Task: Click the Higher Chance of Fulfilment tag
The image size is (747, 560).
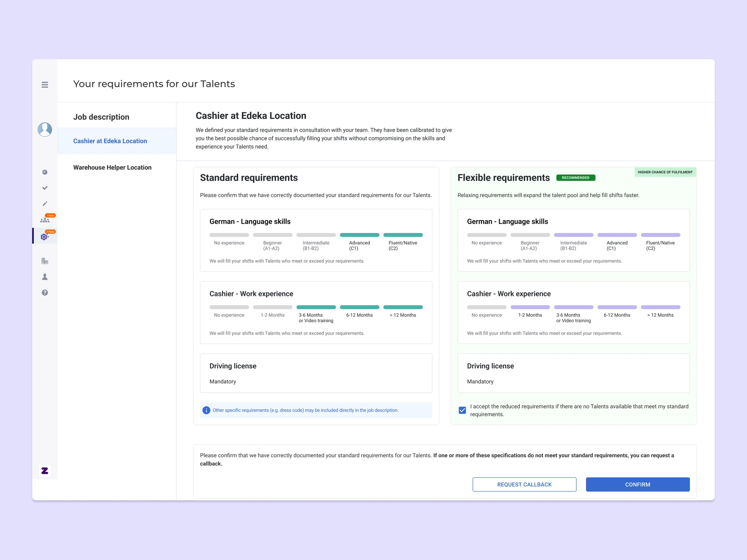Action: [665, 172]
